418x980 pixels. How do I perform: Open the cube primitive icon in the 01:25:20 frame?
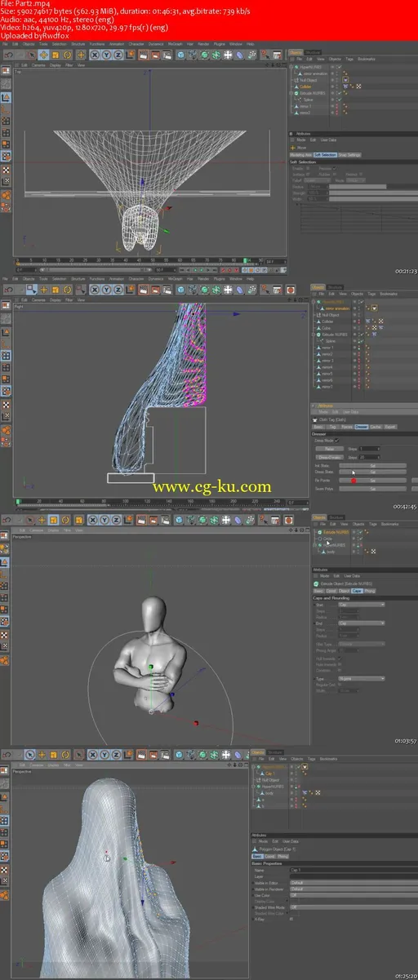pos(179,755)
